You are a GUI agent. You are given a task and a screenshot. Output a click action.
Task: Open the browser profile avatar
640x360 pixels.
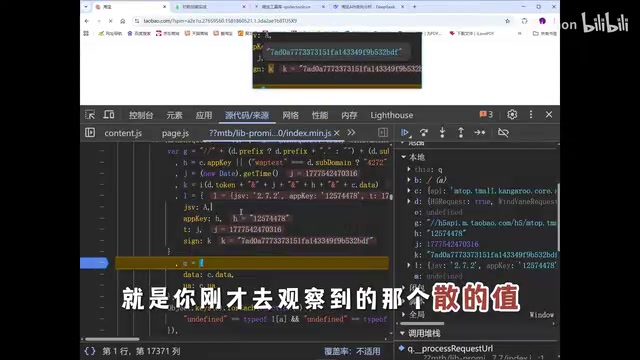coord(542,21)
